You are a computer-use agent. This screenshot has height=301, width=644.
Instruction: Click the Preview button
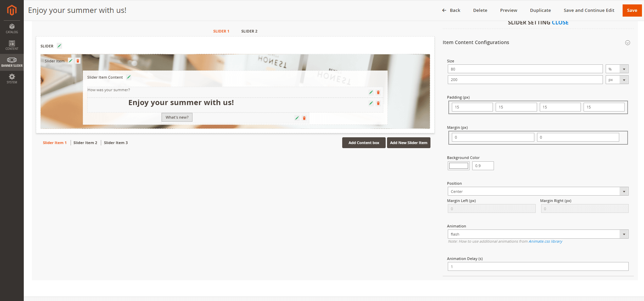tap(509, 10)
